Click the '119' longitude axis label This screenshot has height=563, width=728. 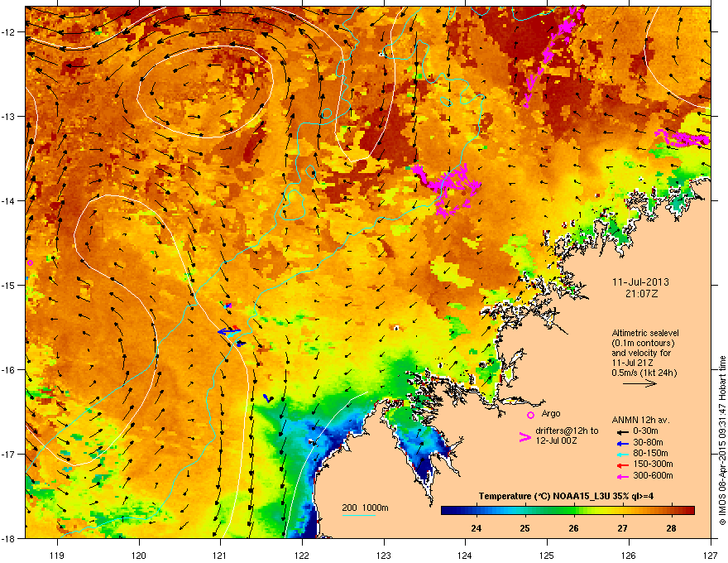[58, 556]
